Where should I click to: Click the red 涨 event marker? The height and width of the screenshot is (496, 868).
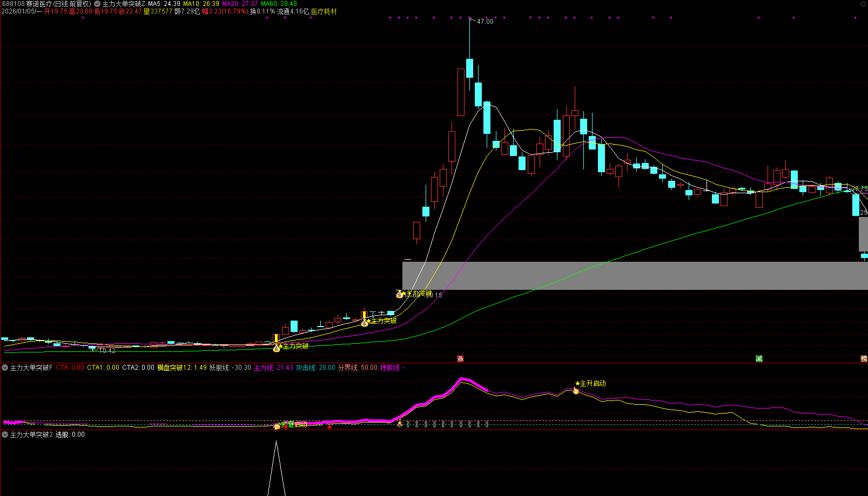click(x=461, y=359)
